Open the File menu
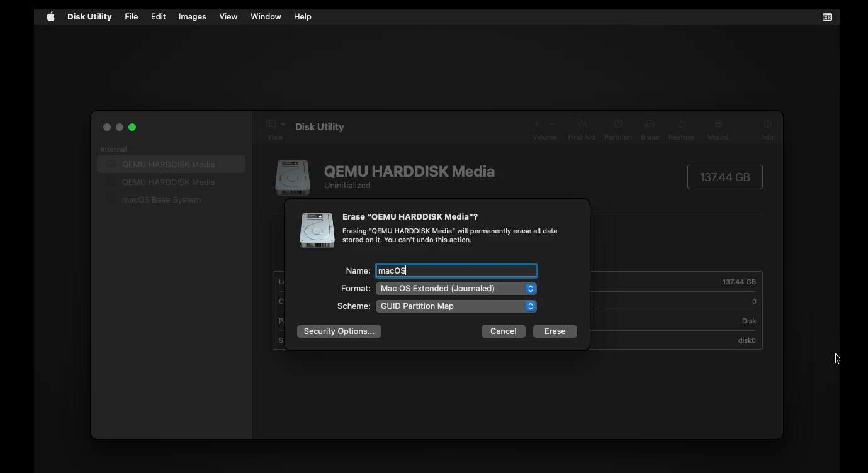 click(x=131, y=17)
